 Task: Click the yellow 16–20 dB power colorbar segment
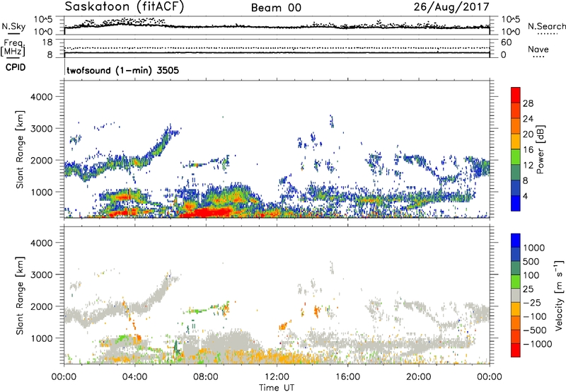click(x=516, y=142)
